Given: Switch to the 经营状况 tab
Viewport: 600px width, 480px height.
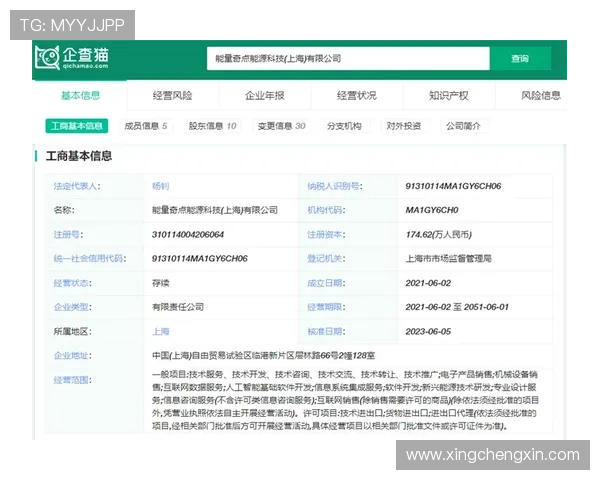Looking at the screenshot, I should [357, 95].
